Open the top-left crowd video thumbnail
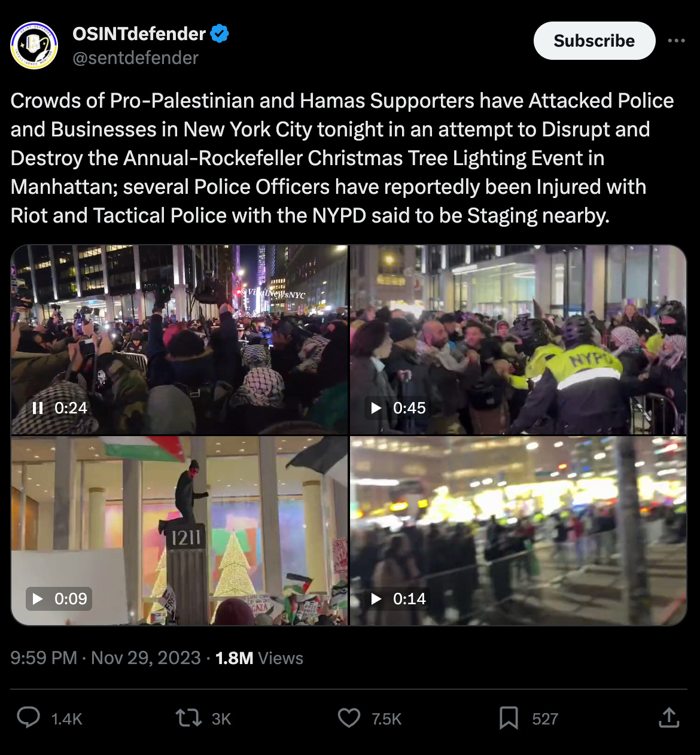The image size is (700, 755). coord(179,339)
